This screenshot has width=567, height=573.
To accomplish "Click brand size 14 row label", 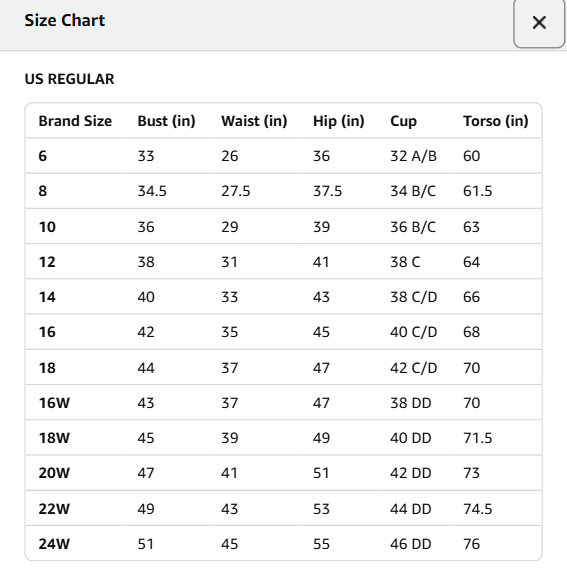I will click(47, 297).
